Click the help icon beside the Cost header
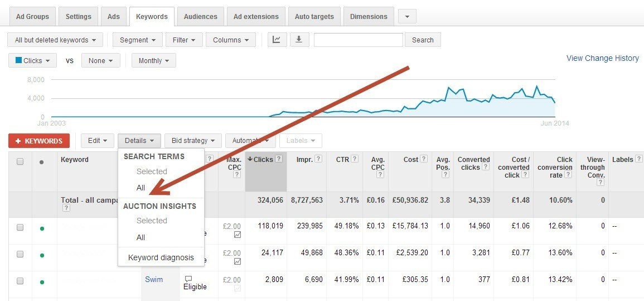 pyautogui.click(x=424, y=159)
